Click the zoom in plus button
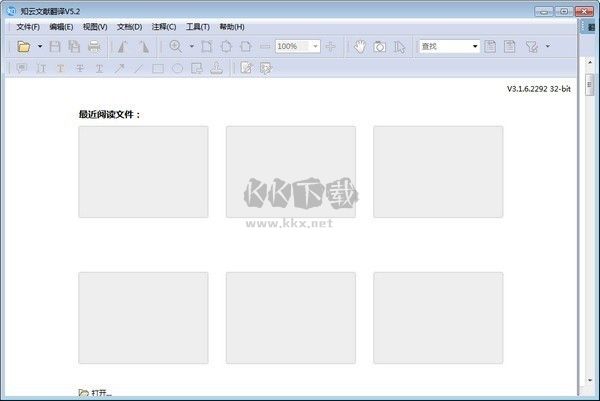600x401 pixels. click(x=330, y=47)
